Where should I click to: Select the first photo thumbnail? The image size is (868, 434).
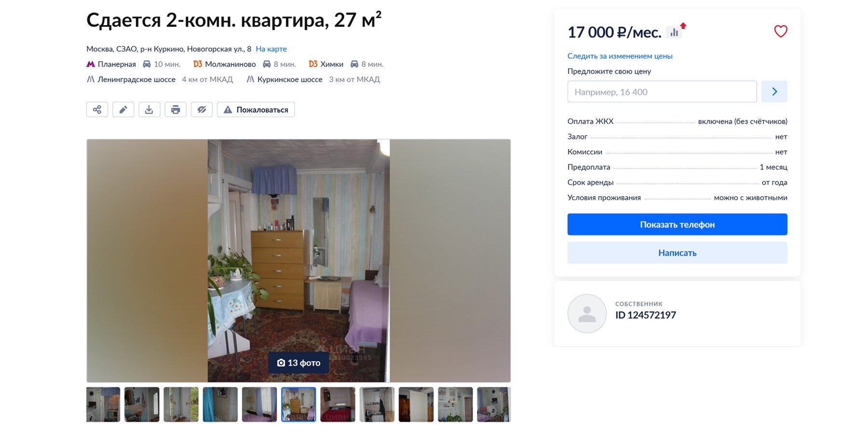(x=103, y=405)
